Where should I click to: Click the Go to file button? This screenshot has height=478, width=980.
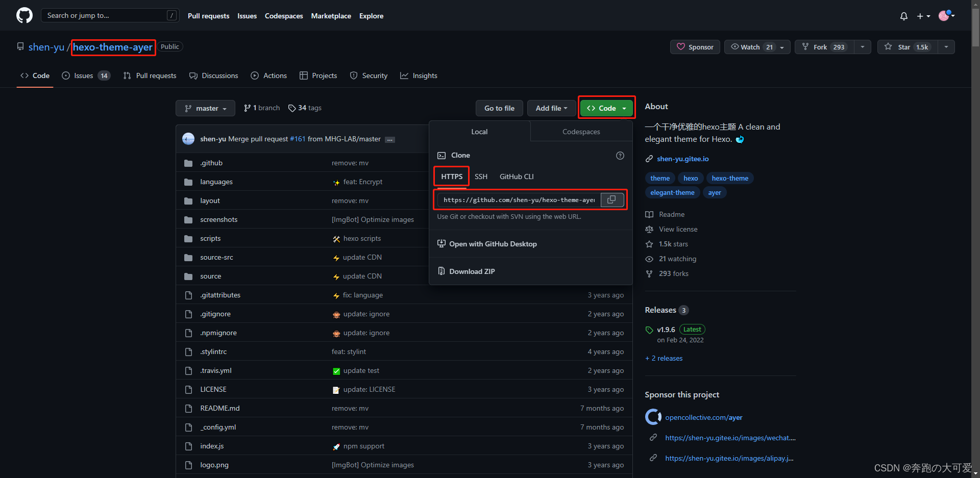pos(499,108)
